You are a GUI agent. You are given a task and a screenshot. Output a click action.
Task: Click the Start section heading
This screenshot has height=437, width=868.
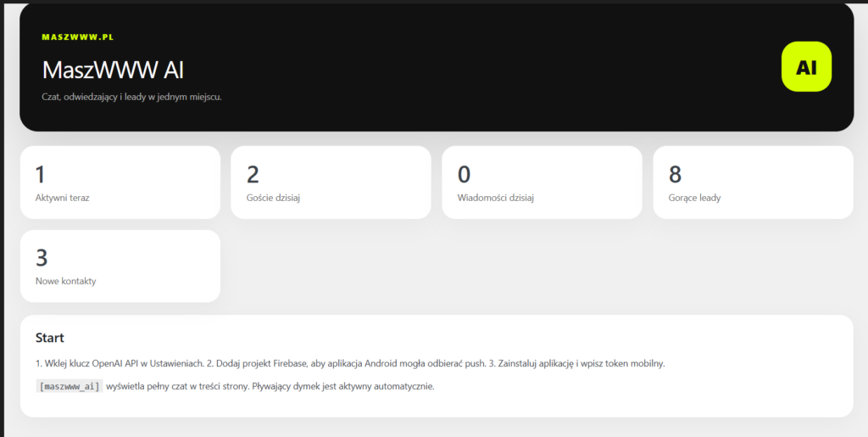click(x=50, y=338)
